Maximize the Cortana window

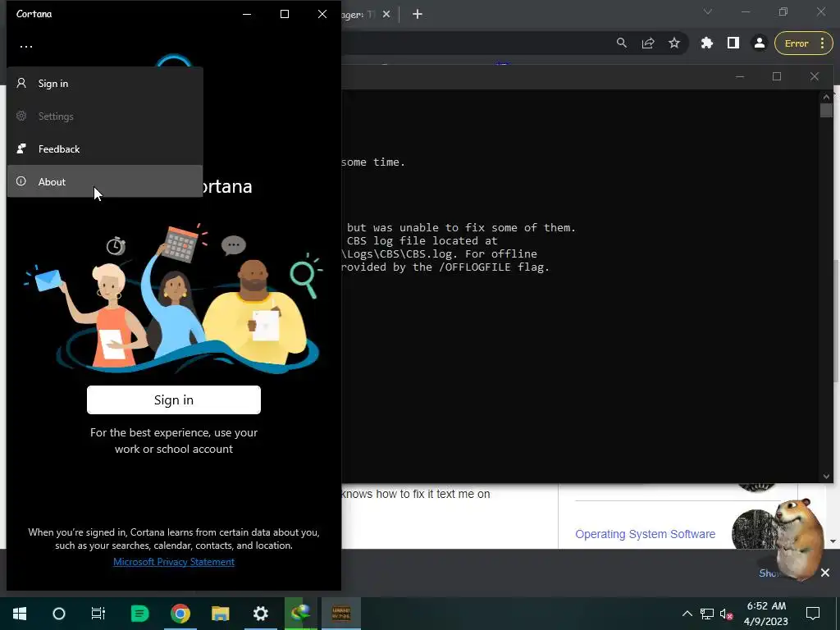coord(285,14)
